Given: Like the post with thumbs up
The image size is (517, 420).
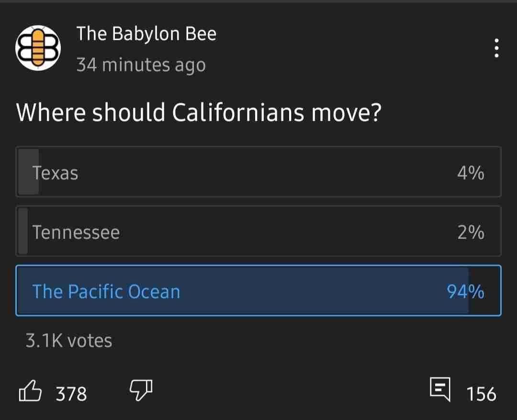Looking at the screenshot, I should 30,391.
